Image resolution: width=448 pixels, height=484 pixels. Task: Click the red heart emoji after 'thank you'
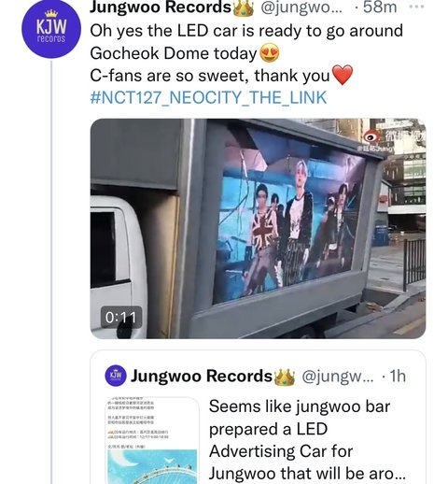coord(343,75)
